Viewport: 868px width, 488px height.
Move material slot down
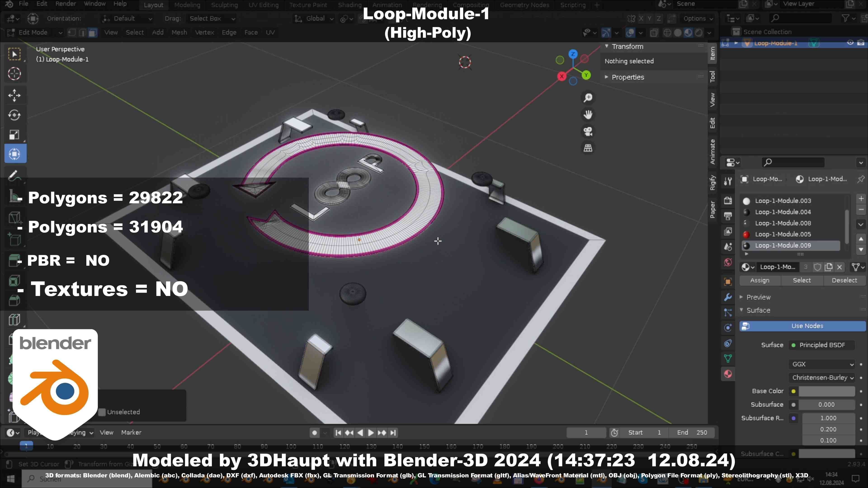[861, 250]
